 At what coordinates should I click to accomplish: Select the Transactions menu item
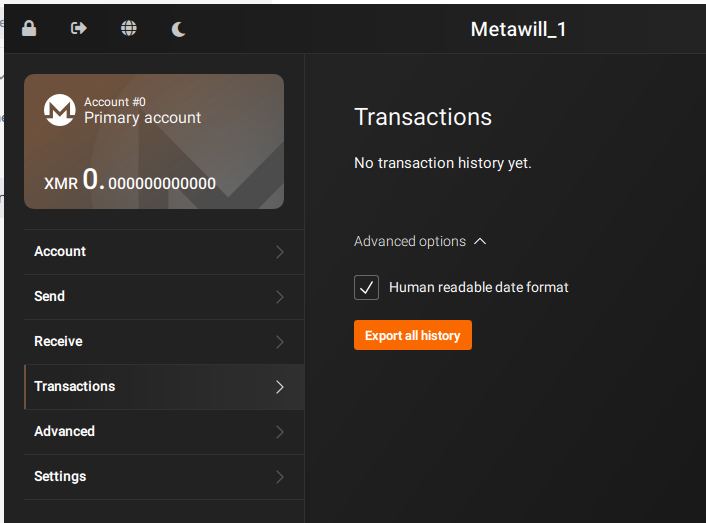click(x=75, y=387)
